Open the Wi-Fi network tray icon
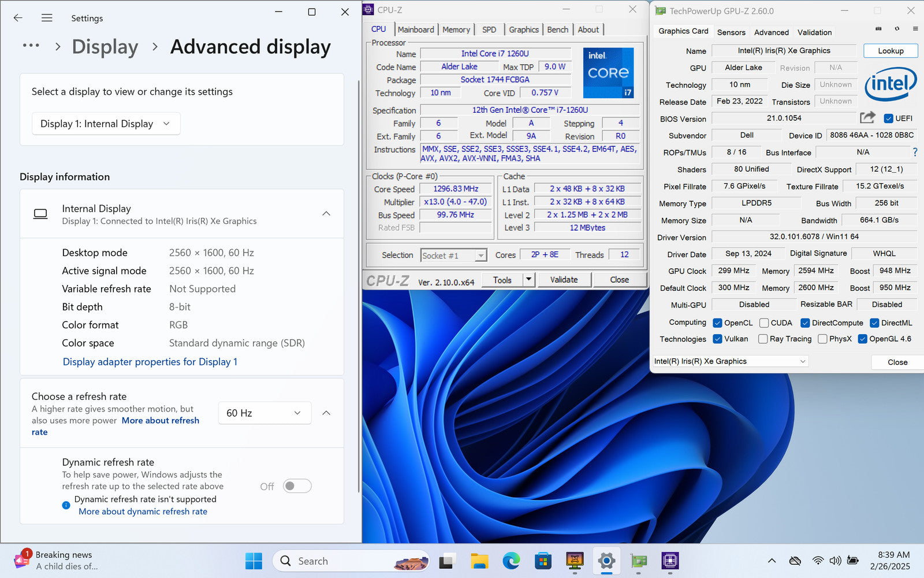This screenshot has height=578, width=924. click(818, 561)
